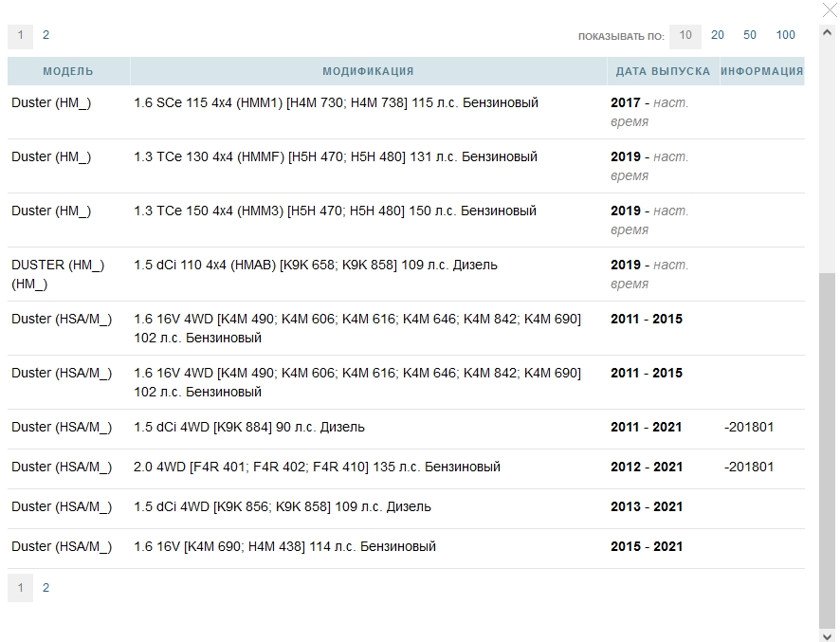Viewport: 840px width, 642px height.
Task: Select the 1.6 SCe 115 4x4 modification
Action: (336, 103)
